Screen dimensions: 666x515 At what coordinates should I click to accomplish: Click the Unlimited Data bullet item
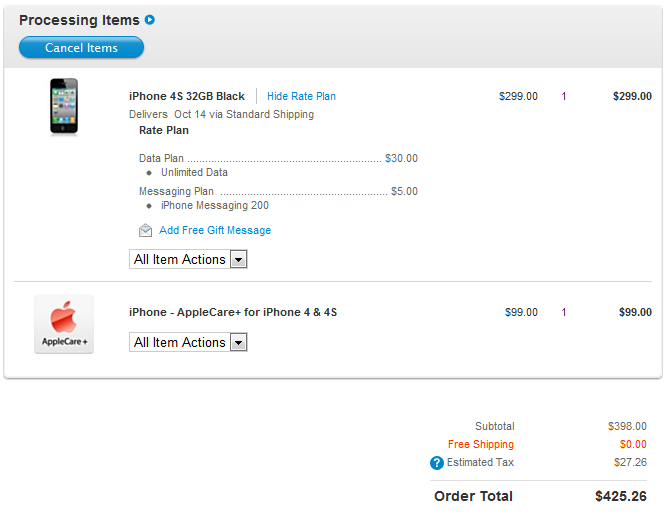pyautogui.click(x=194, y=173)
